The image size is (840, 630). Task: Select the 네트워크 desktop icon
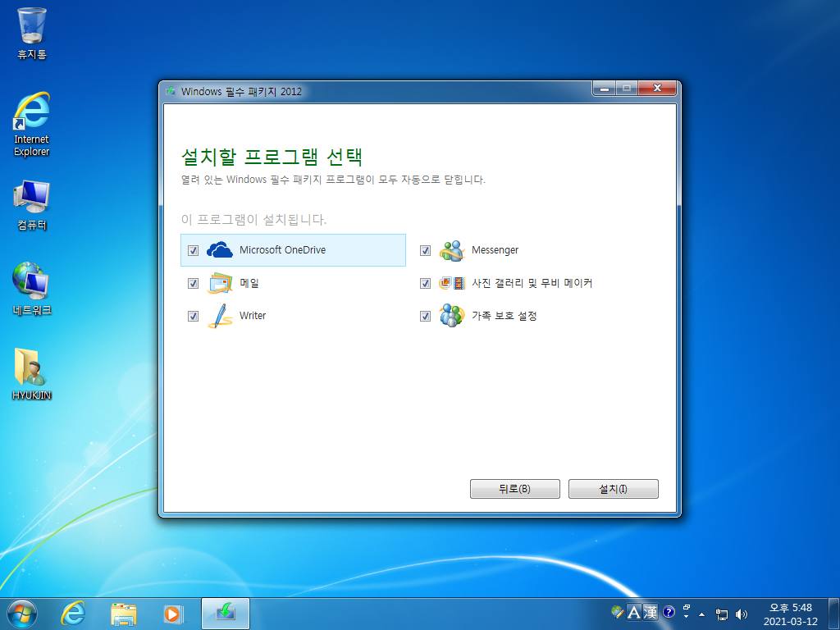(x=32, y=288)
